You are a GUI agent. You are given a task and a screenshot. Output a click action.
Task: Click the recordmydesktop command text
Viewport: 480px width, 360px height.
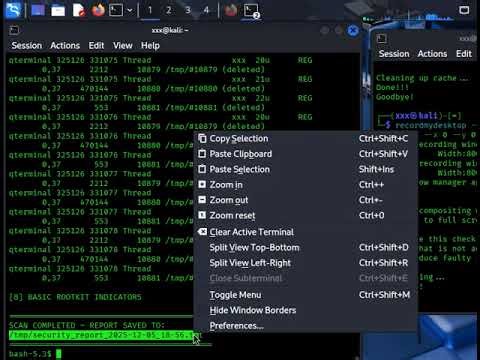[x=431, y=125]
